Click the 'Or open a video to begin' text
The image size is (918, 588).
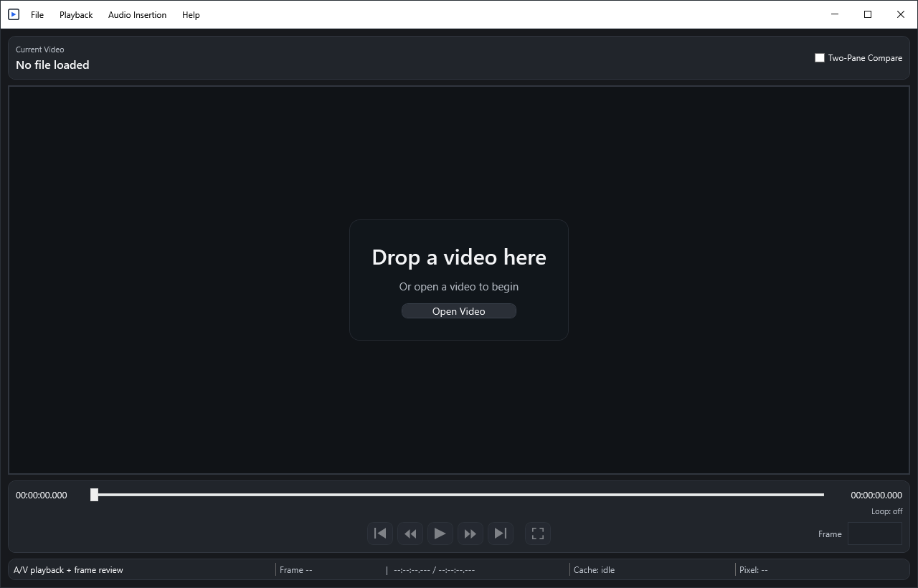[459, 287]
